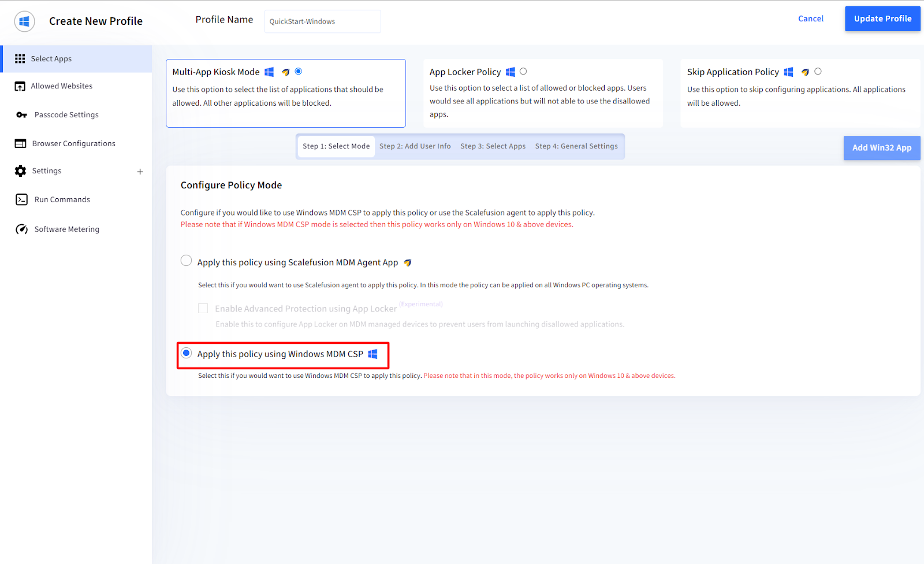Click Scalefusion agent icon in Multi-App Kiosk card

point(285,72)
